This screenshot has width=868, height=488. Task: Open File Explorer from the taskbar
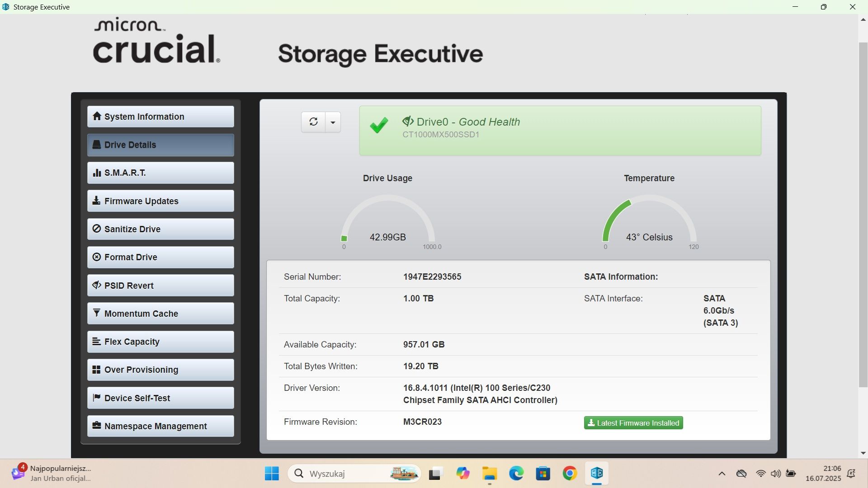click(x=489, y=474)
